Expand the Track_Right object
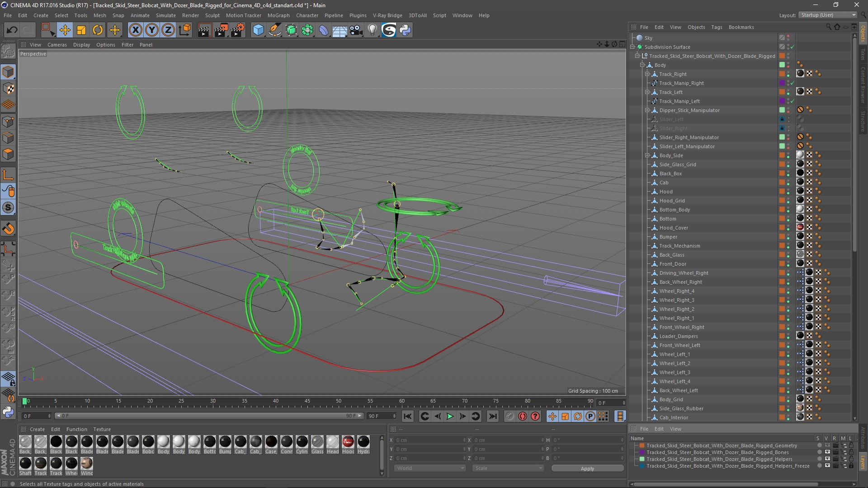 click(x=647, y=74)
